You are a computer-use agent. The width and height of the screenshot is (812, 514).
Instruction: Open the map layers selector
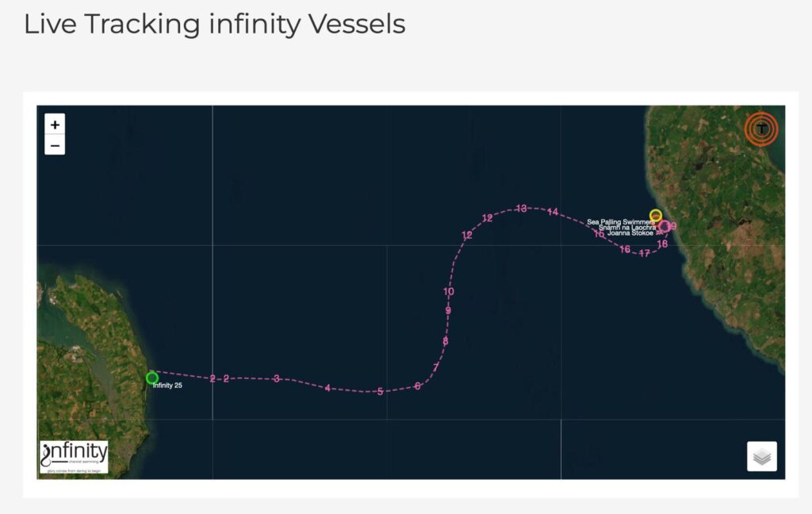[762, 456]
